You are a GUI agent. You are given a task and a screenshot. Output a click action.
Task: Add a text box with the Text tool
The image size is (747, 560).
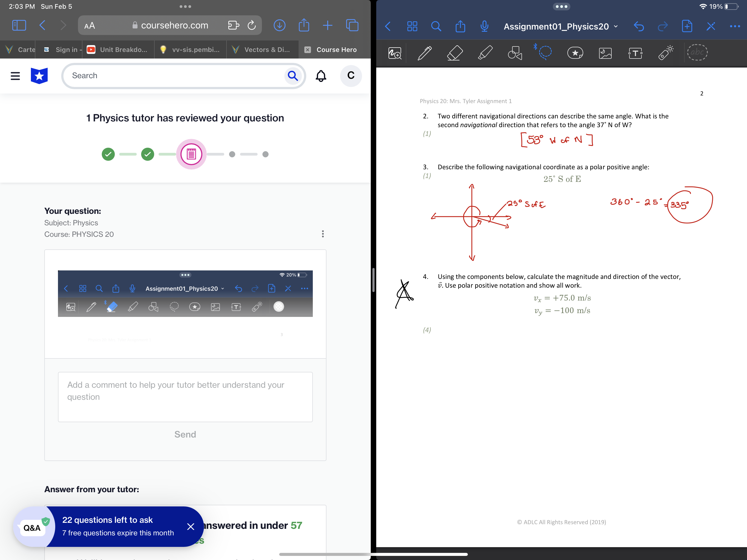point(635,53)
